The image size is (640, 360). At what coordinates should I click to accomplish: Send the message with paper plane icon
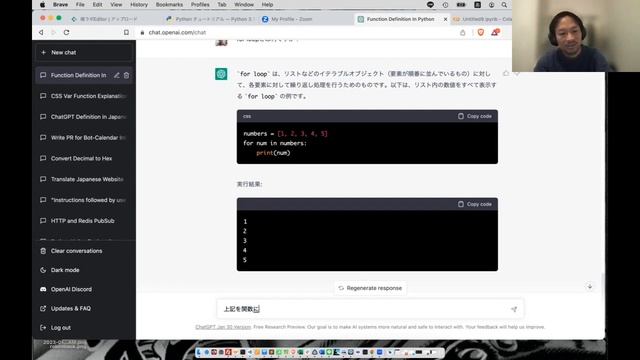click(514, 309)
